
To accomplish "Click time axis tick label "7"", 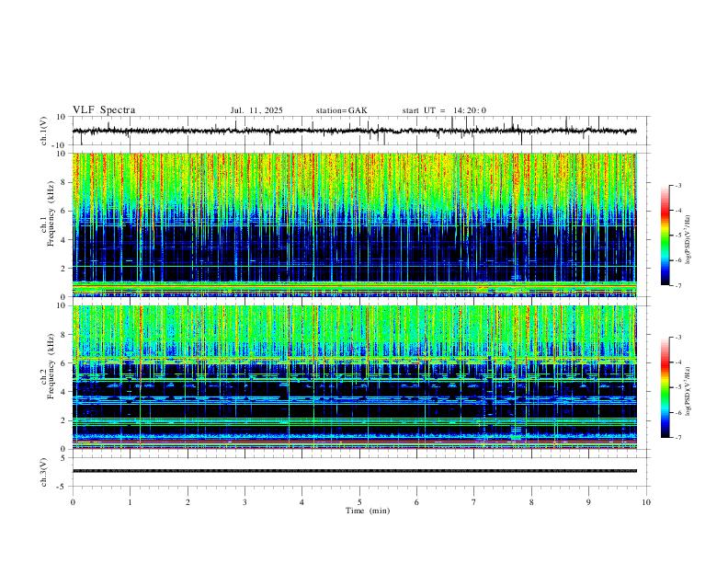I will pos(474,502).
